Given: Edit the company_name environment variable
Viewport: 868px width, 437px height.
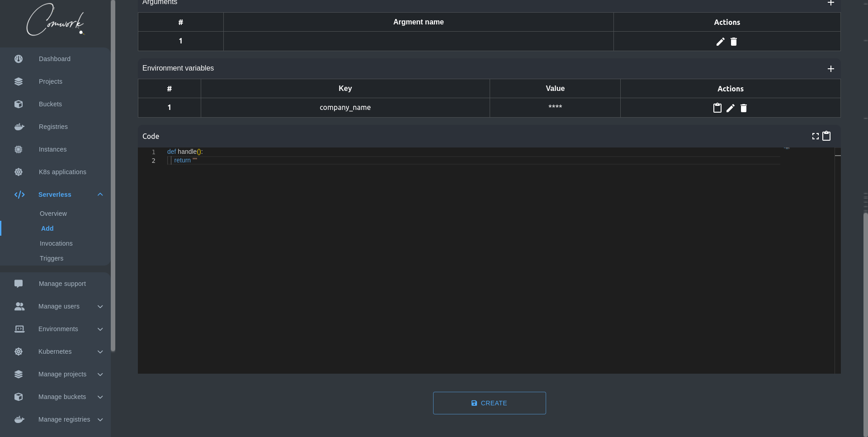Looking at the screenshot, I should pyautogui.click(x=731, y=108).
